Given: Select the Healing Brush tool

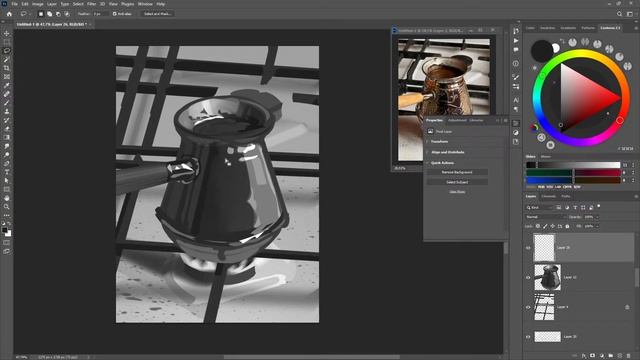Looking at the screenshot, I should coord(7,94).
